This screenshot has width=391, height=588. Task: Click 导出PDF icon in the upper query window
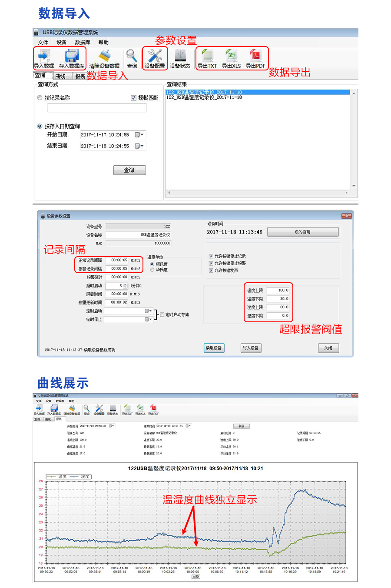click(x=255, y=56)
